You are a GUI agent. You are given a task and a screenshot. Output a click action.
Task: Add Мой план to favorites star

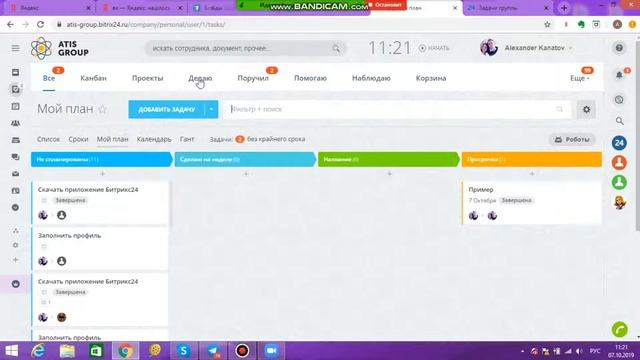(x=102, y=109)
